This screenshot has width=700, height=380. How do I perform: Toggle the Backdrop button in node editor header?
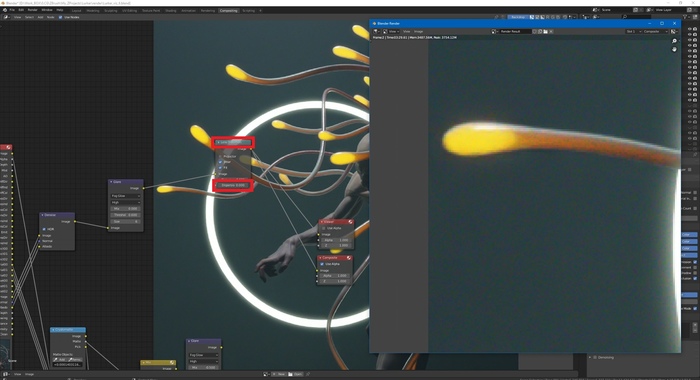(518, 17)
